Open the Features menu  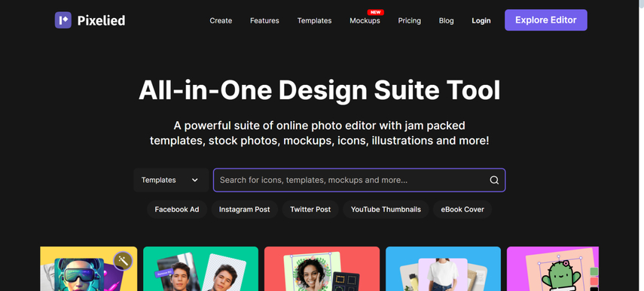(x=264, y=20)
